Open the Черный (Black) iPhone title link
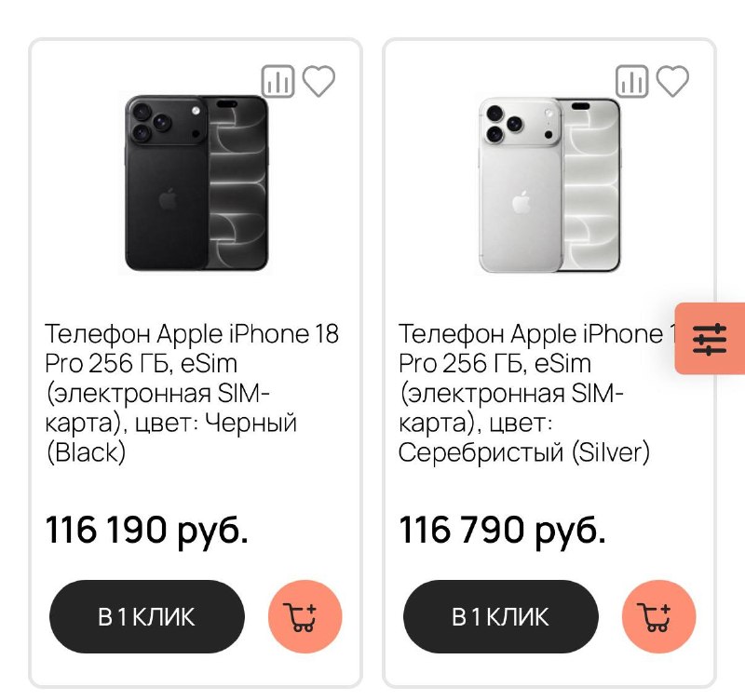 192,393
